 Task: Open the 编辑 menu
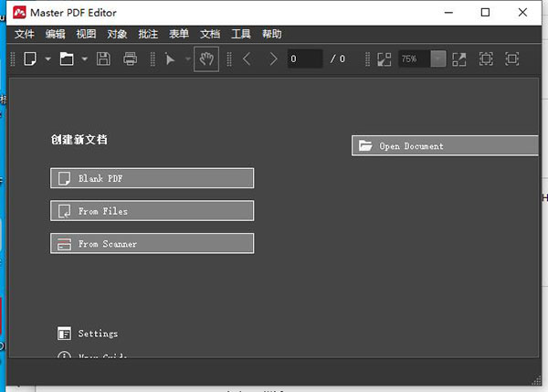55,34
